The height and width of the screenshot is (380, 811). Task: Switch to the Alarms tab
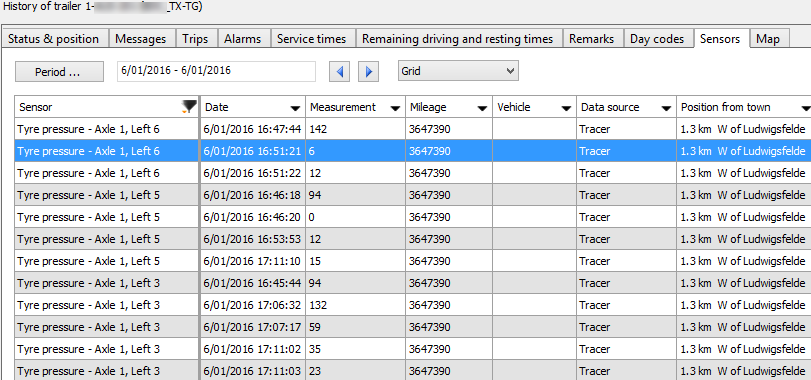[243, 39]
